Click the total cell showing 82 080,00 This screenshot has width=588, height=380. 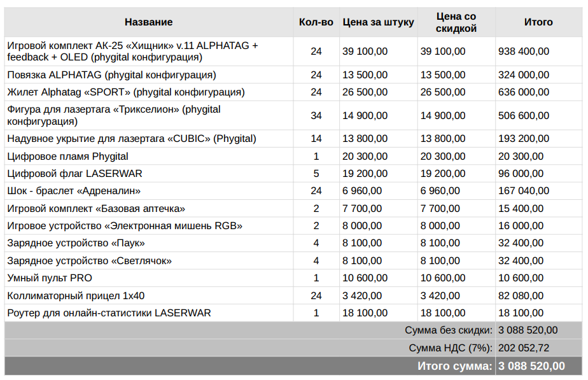pyautogui.click(x=521, y=296)
